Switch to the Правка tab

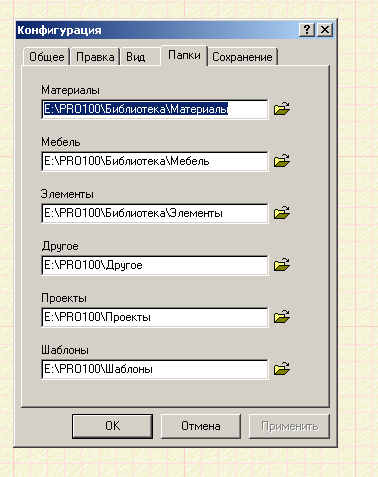(95, 57)
